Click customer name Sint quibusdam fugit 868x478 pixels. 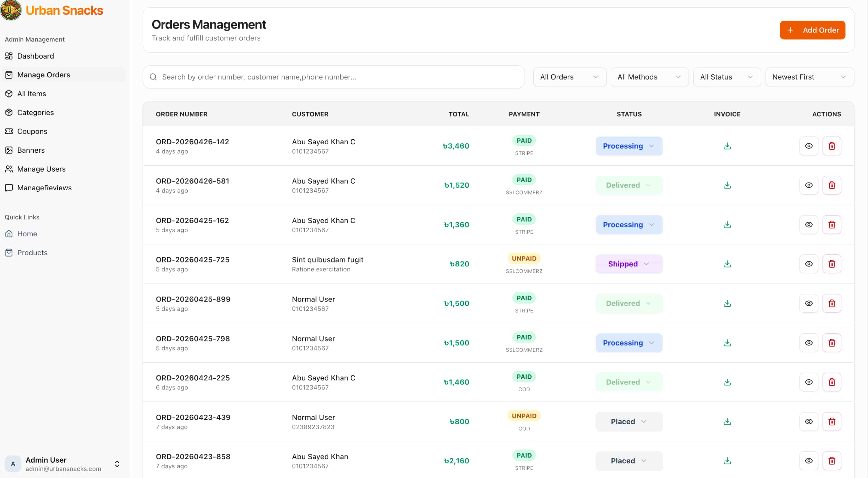coord(328,260)
